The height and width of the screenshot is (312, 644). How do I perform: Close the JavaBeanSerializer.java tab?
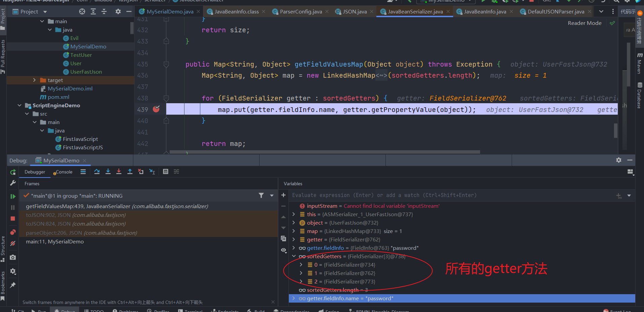448,11
